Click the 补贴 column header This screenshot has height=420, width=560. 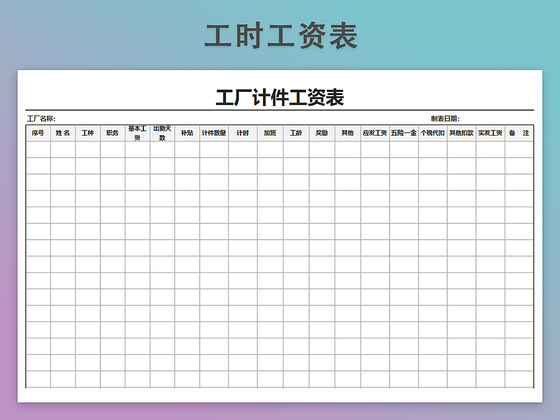[x=187, y=133]
